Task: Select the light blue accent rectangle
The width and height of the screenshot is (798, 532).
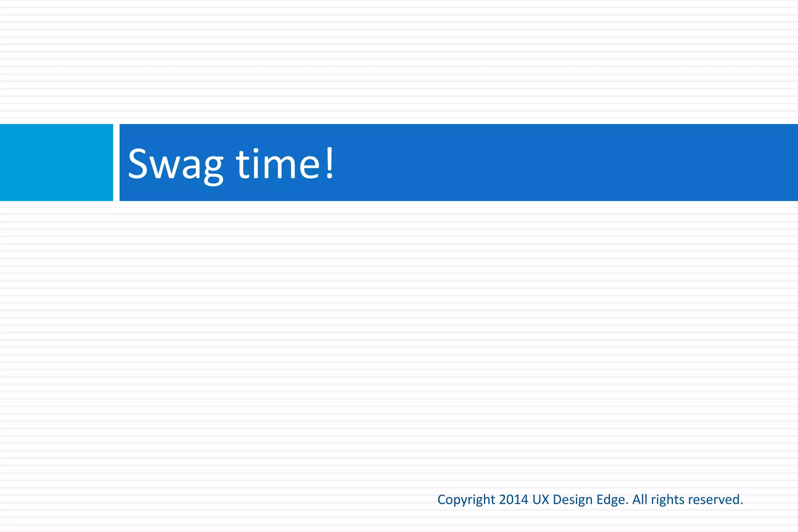Action: pos(56,163)
